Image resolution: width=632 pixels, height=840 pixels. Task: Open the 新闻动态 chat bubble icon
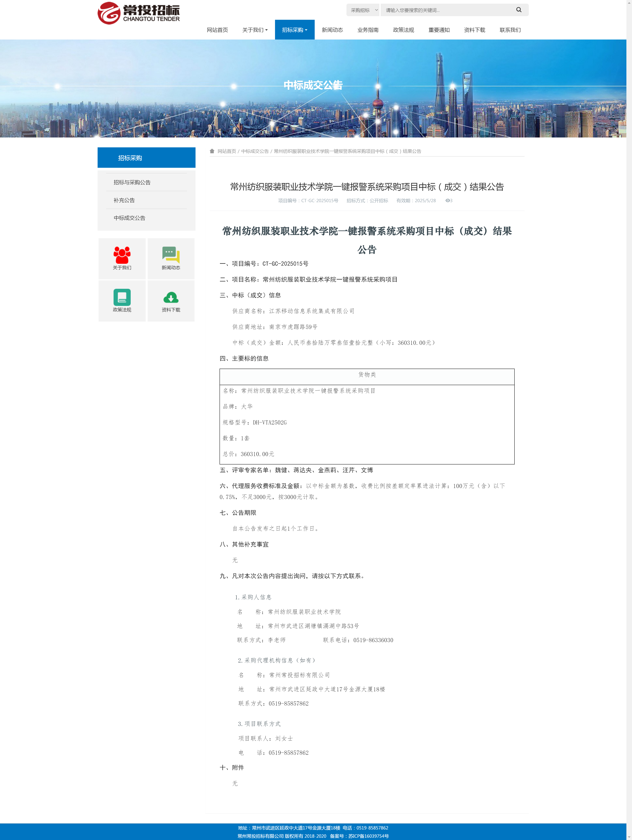tap(171, 255)
